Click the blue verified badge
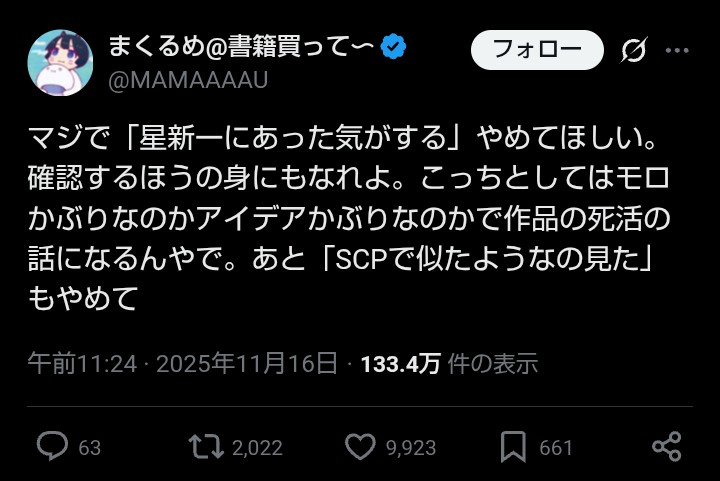This screenshot has height=481, width=720. (x=394, y=46)
